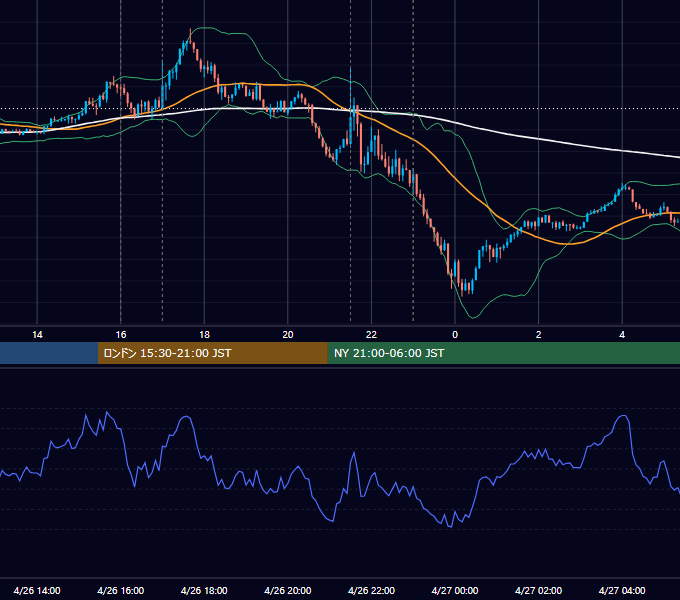Click the 16 hour label on price chart axis
Screen dimensions: 680x600
(121, 335)
